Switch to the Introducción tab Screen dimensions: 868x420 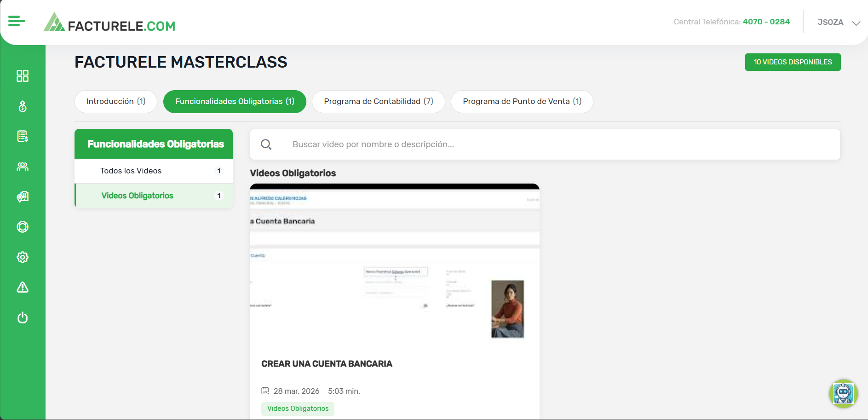[116, 102]
